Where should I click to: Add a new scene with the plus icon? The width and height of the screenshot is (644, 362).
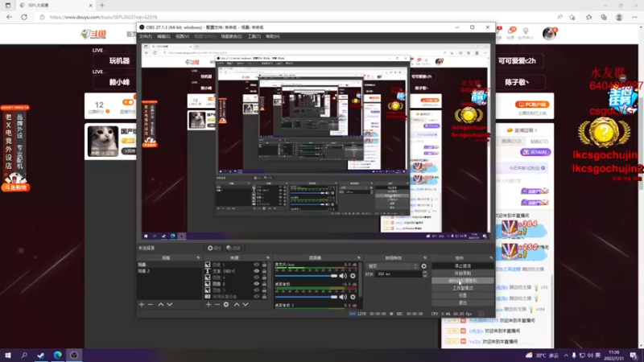[x=142, y=305]
